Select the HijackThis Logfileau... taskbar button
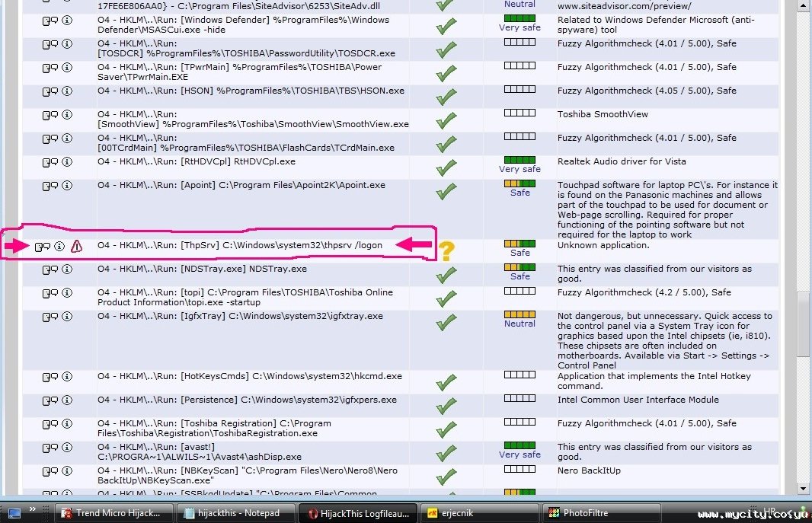The height and width of the screenshot is (523, 812). click(x=358, y=513)
